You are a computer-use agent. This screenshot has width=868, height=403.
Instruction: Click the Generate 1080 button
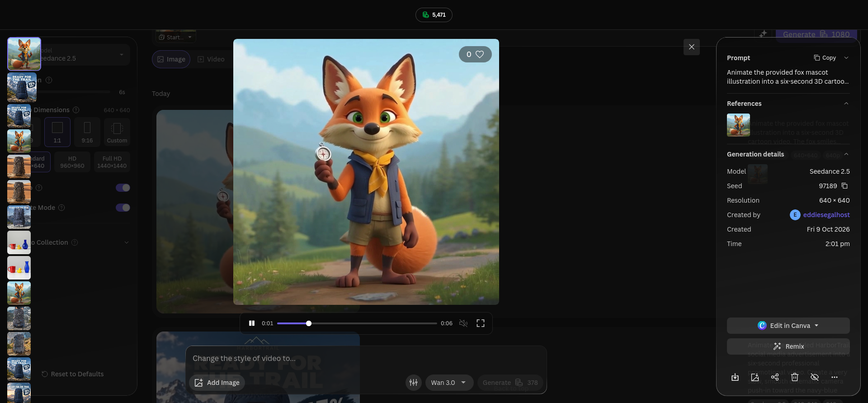pos(816,35)
